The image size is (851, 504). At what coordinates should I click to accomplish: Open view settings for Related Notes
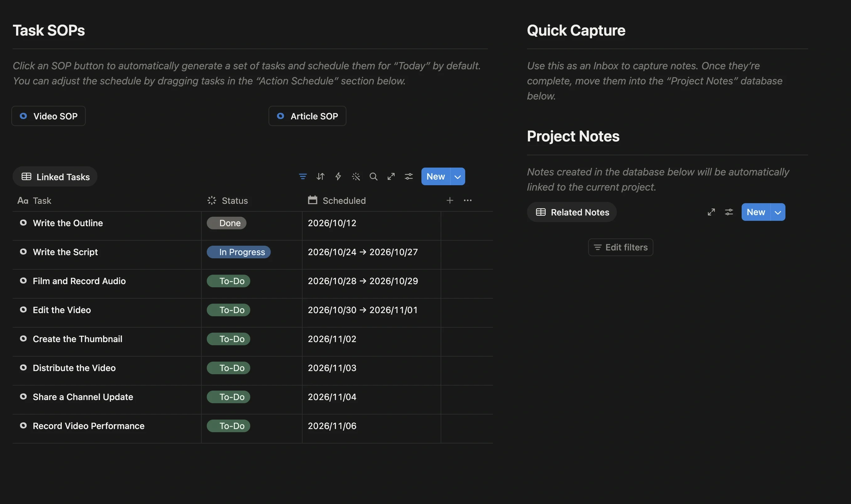tap(729, 212)
